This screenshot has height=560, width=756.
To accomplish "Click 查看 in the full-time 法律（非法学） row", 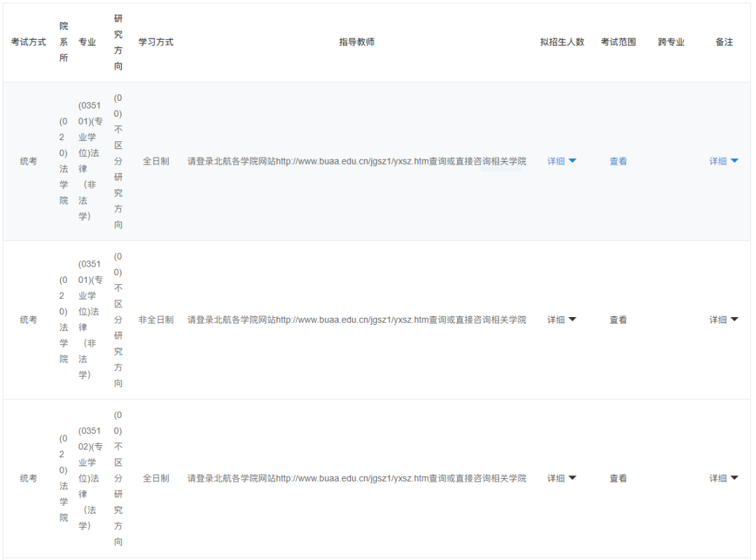I will 618,161.
